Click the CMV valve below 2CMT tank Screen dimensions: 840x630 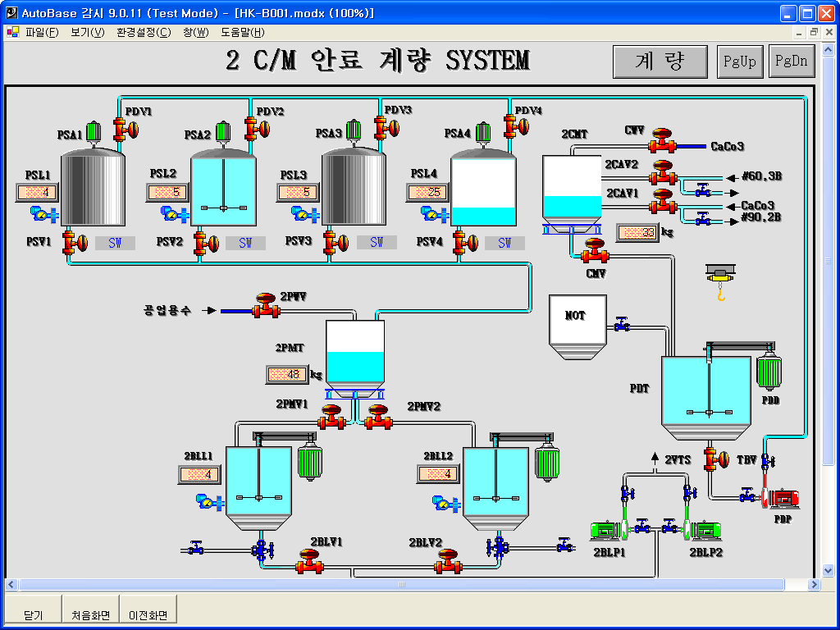594,251
